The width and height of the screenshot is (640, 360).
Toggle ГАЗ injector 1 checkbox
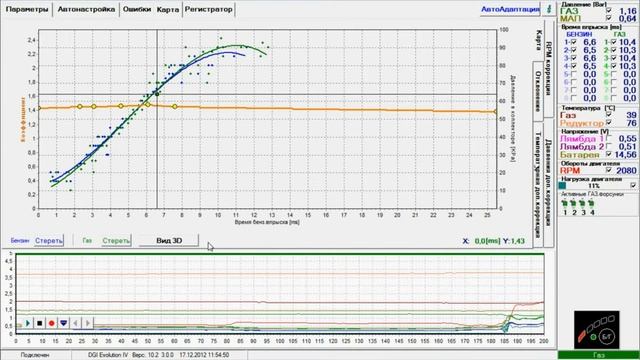(613, 42)
